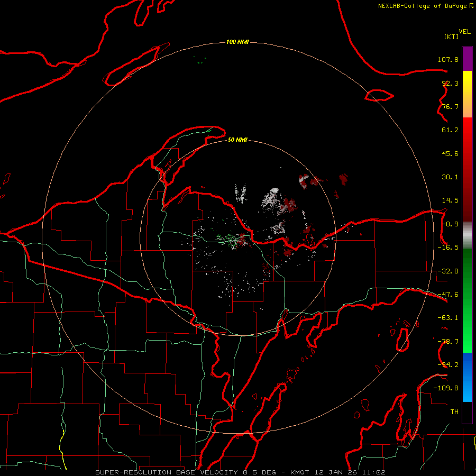Click the SUPER-RESOLUTION BASE VELOCITY product title
This screenshot has height=476, width=476.
167,472
